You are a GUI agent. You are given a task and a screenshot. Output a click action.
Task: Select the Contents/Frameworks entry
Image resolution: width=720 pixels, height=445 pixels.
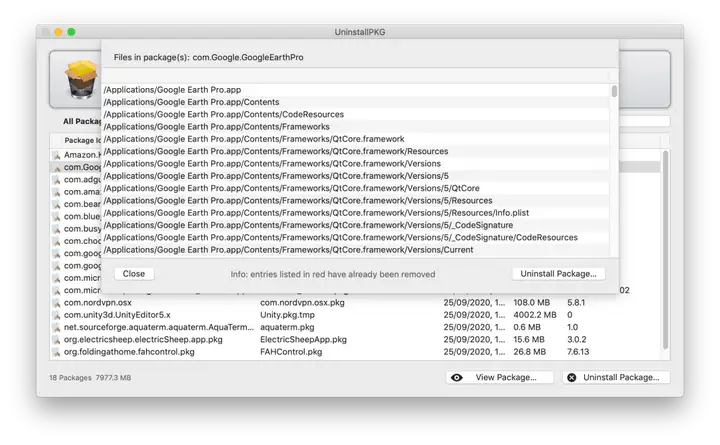pos(355,127)
